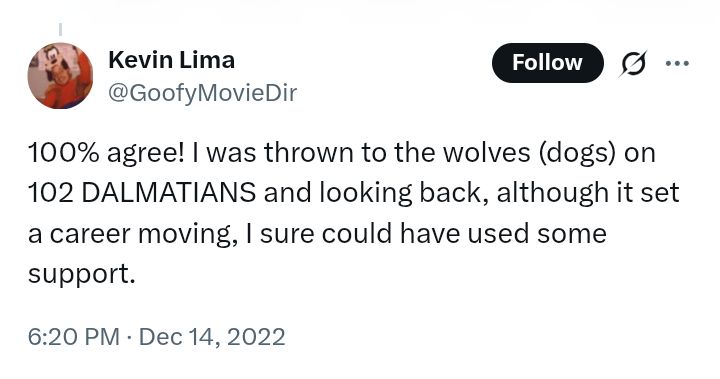Click the words '102 DALMATIANS' in the post
The height and width of the screenshot is (379, 720).
(x=142, y=192)
